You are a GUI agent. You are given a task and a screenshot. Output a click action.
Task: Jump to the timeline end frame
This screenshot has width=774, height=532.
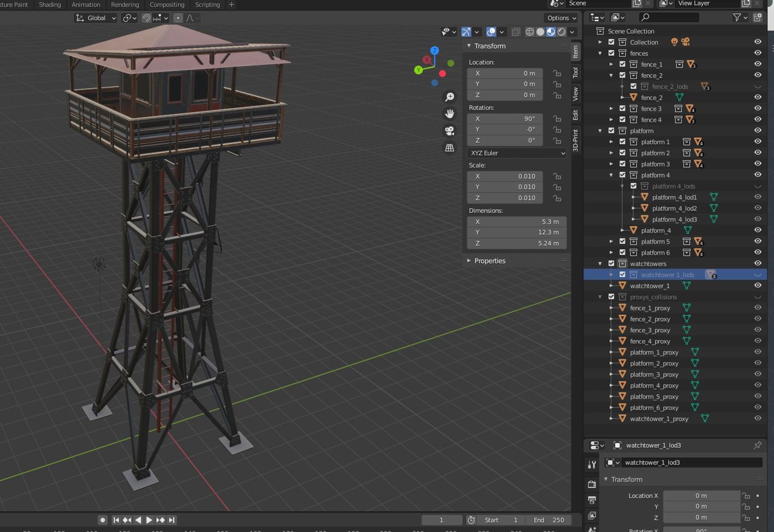(x=172, y=520)
